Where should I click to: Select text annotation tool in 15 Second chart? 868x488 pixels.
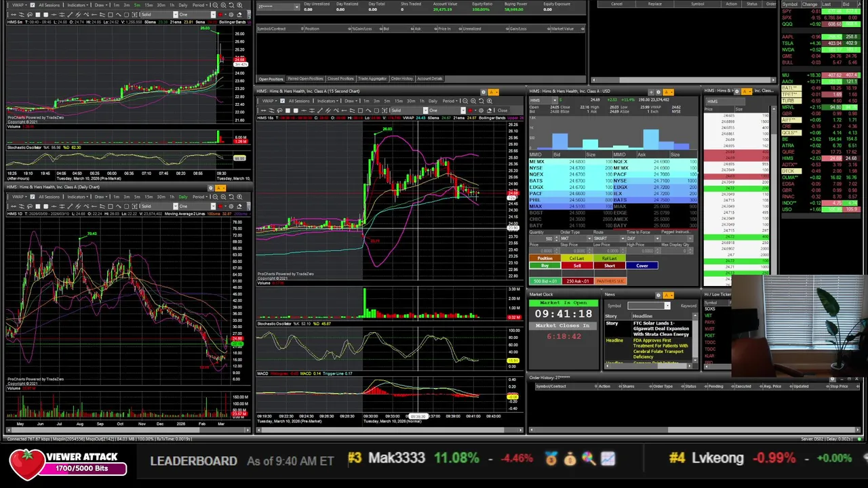click(x=384, y=110)
